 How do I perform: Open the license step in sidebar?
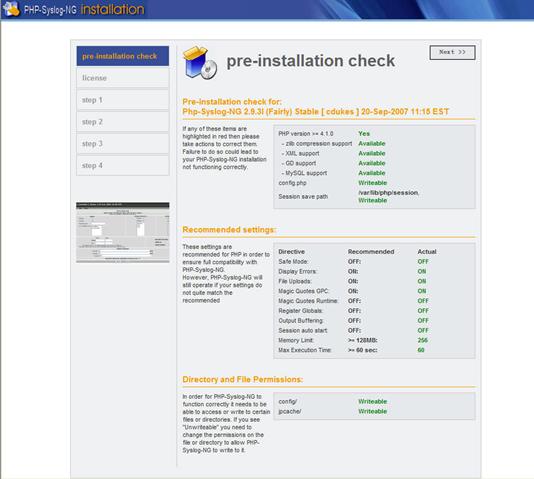123,78
